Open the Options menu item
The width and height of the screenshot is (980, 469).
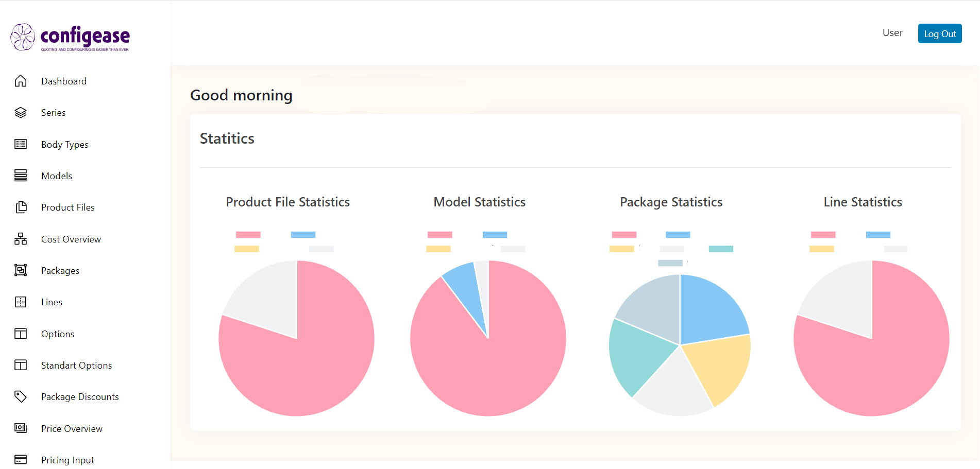tap(57, 334)
